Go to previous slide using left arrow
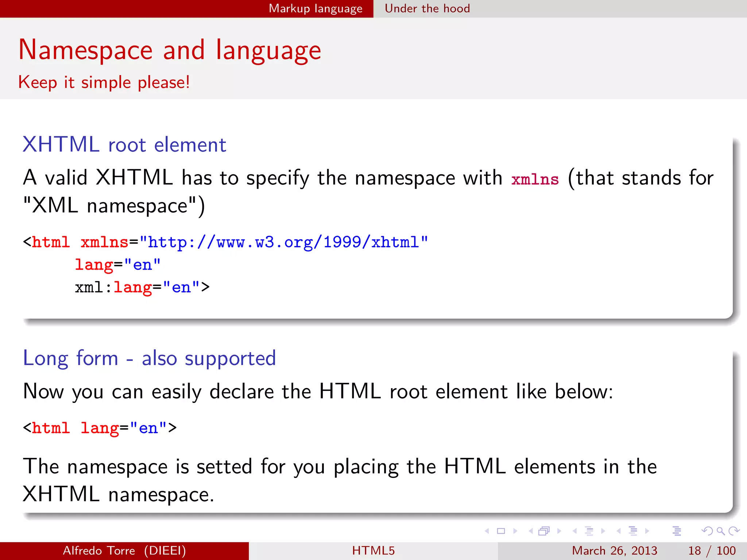Viewport: 747px width, 560px height. 487,531
